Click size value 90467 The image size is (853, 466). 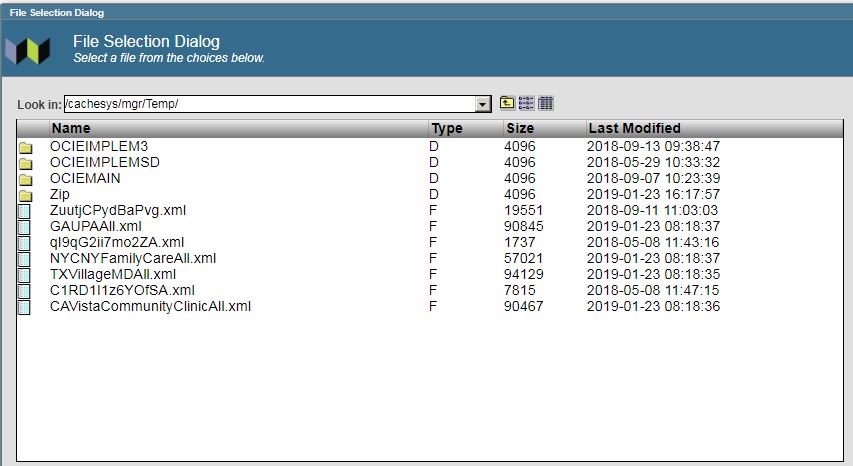[x=523, y=307]
